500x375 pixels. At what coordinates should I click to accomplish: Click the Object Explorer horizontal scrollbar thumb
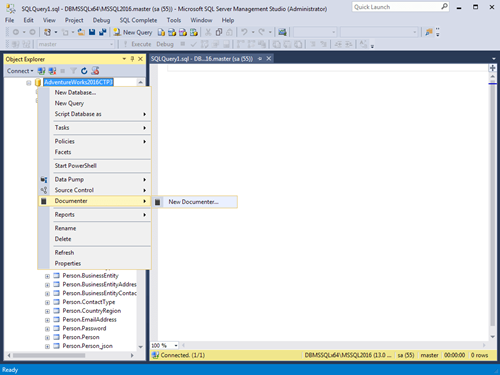(49, 355)
